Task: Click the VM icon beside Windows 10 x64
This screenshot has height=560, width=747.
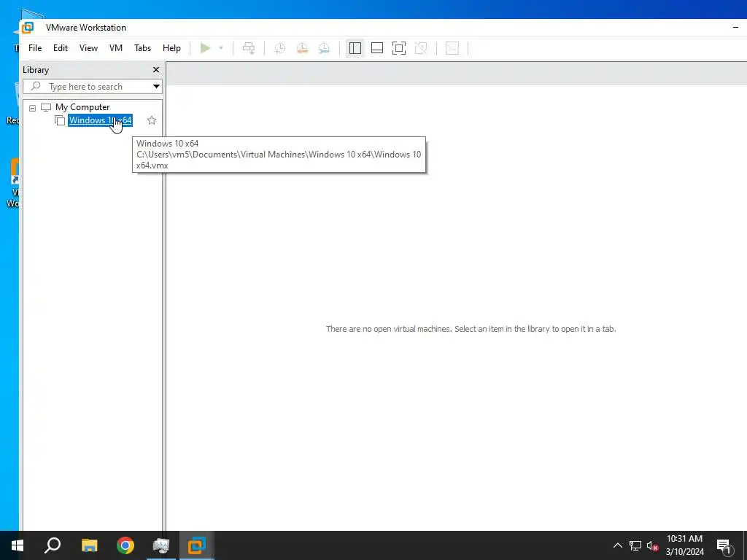Action: coord(60,120)
